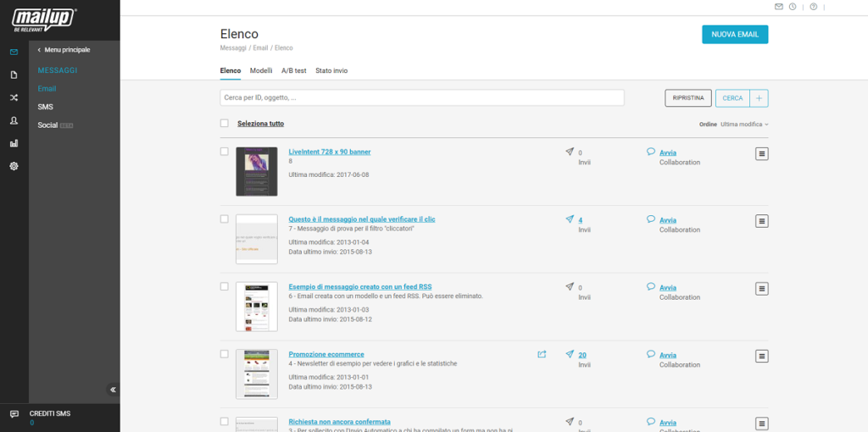
Task: Open the Esempio di messaggio RSS link
Action: pos(359,287)
